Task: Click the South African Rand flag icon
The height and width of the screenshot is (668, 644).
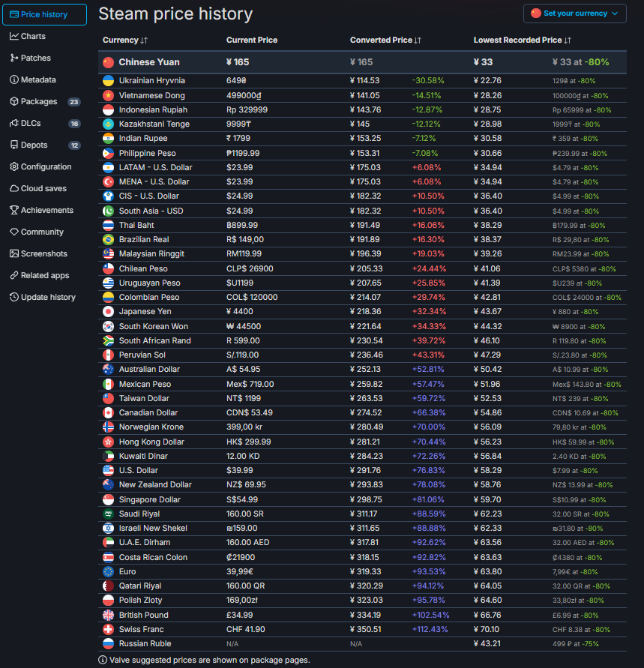Action: click(x=108, y=340)
